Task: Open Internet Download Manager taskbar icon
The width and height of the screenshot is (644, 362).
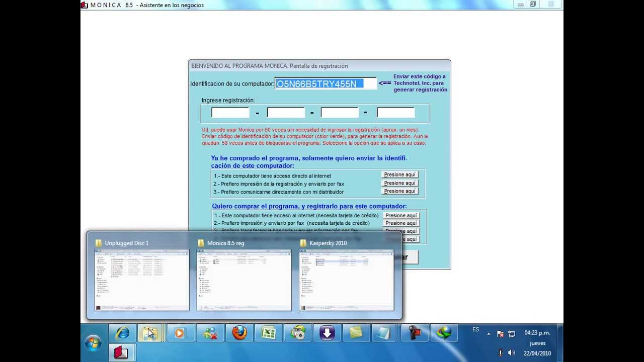Action: tap(444, 333)
